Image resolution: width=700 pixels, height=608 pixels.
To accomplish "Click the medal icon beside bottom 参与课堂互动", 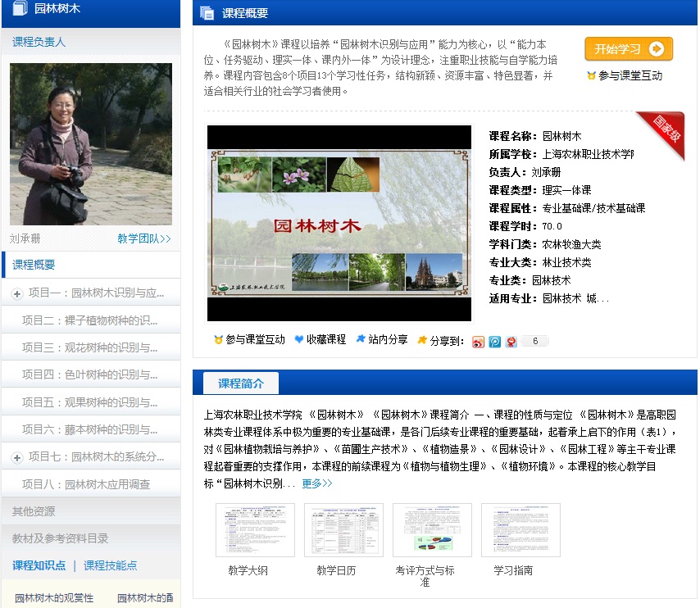I will click(x=218, y=339).
